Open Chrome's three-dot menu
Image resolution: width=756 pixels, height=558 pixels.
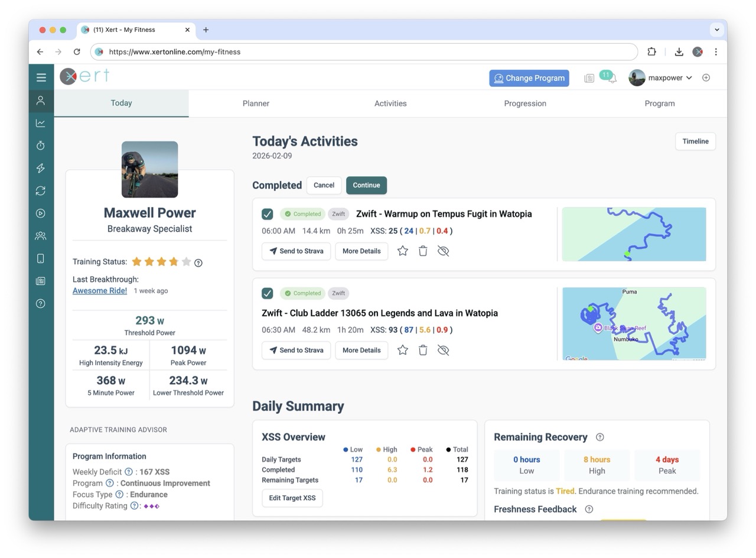coord(716,52)
